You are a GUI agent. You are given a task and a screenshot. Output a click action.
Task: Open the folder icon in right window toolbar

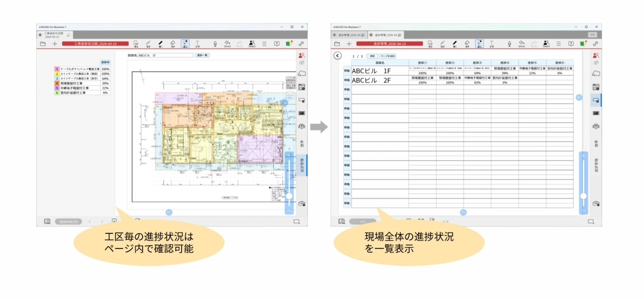[x=337, y=44]
